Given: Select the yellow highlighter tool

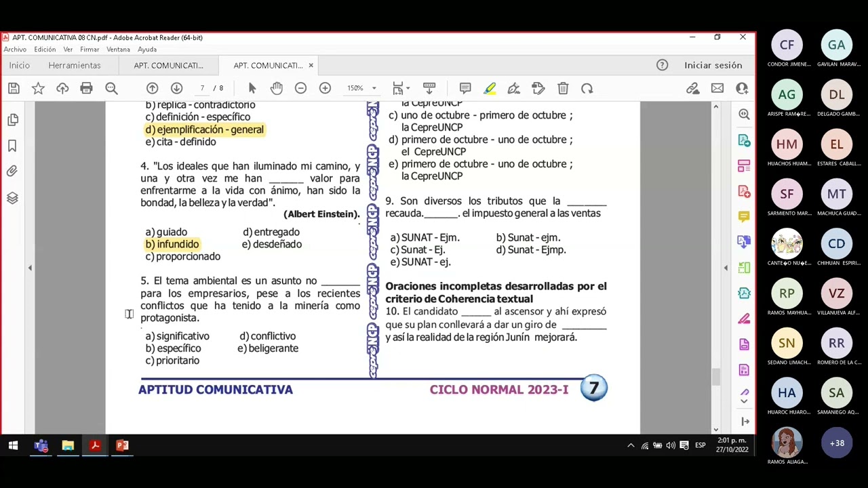Looking at the screenshot, I should 490,89.
